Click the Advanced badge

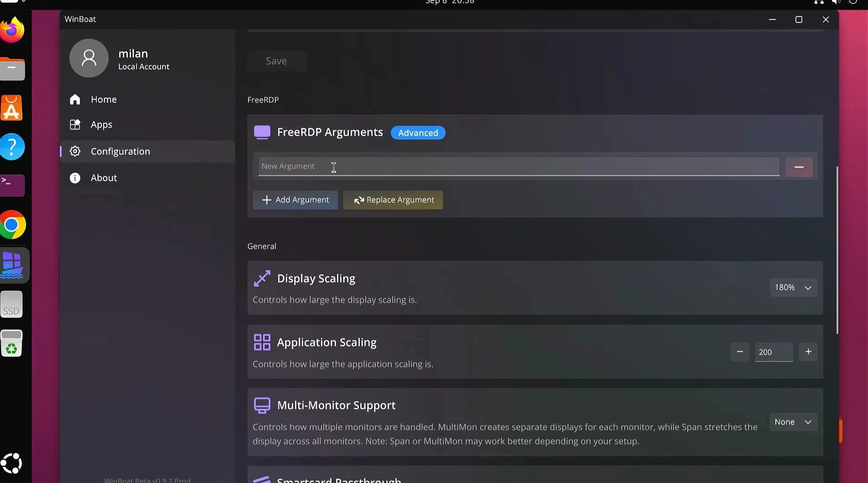pyautogui.click(x=418, y=133)
